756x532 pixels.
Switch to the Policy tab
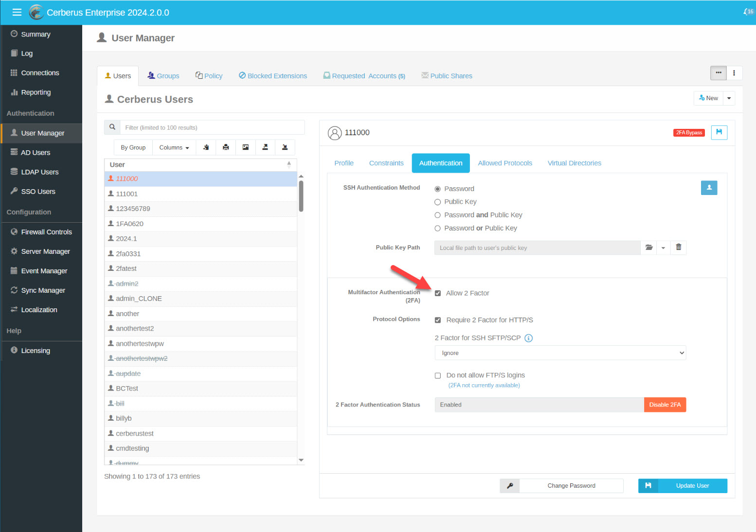[209, 76]
